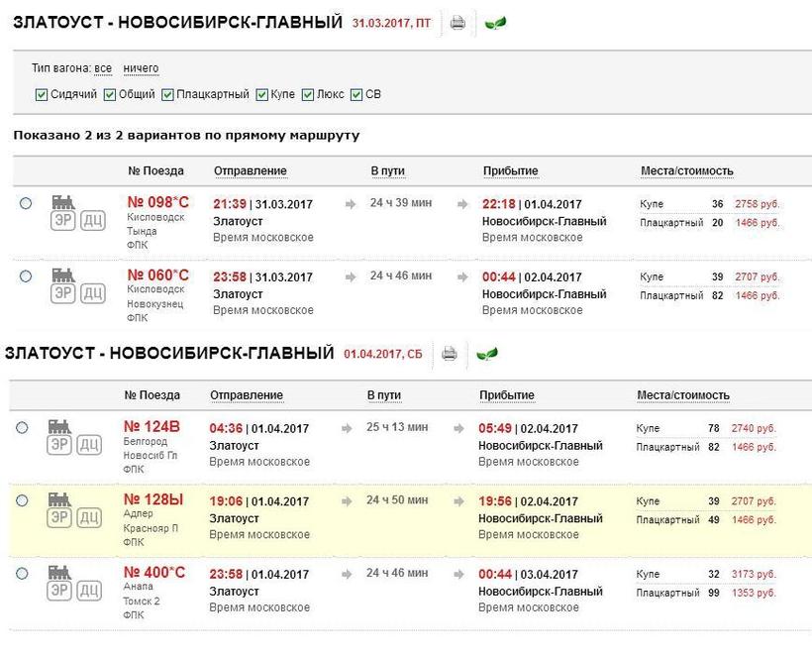812x658 pixels.
Task: Toggle the СВ carriage checkbox
Action: coord(356,95)
